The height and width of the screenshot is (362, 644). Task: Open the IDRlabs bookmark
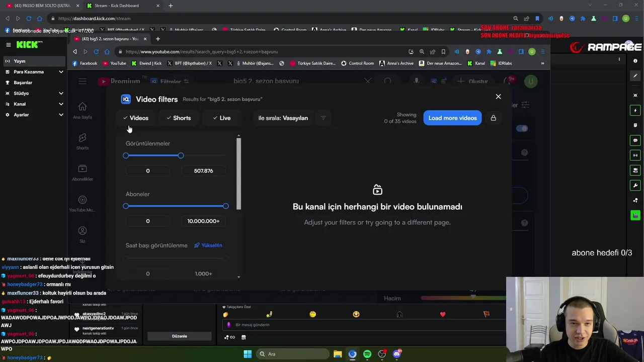click(501, 63)
